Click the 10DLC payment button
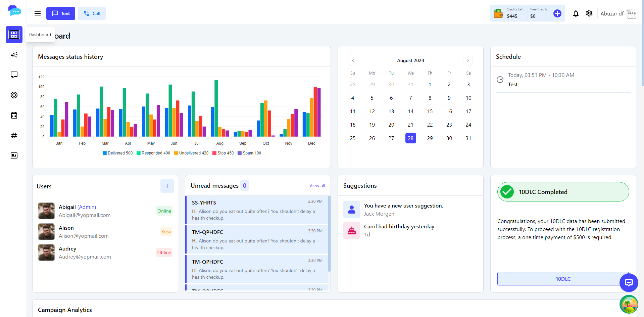Image resolution: width=644 pixels, height=317 pixels. (x=563, y=279)
